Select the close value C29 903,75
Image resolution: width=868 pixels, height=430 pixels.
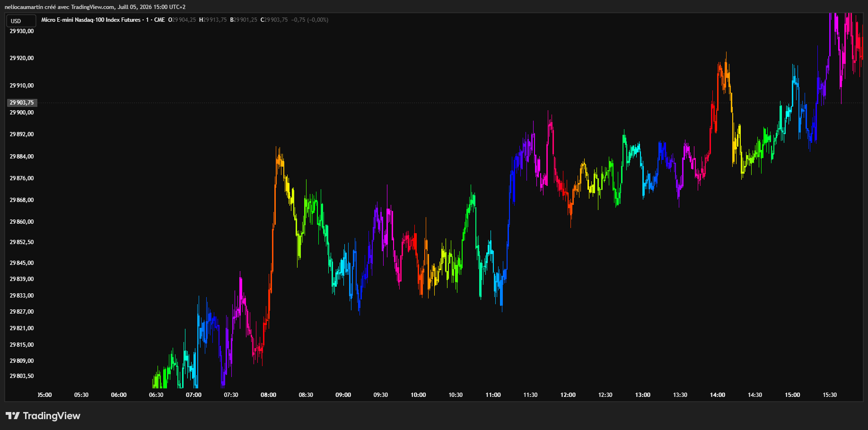[x=274, y=20]
